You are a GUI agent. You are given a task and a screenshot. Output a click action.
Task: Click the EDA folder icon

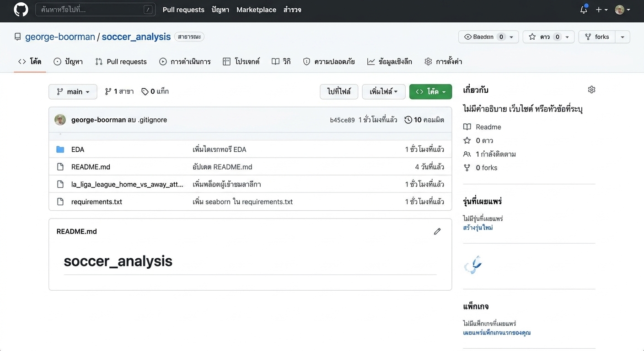(60, 149)
